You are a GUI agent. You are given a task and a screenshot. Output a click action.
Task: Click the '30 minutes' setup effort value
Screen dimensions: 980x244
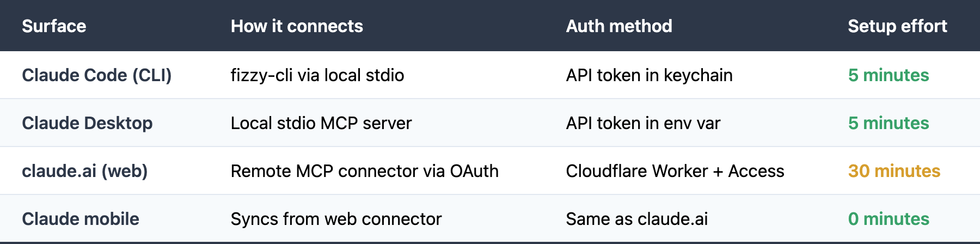[x=895, y=171]
